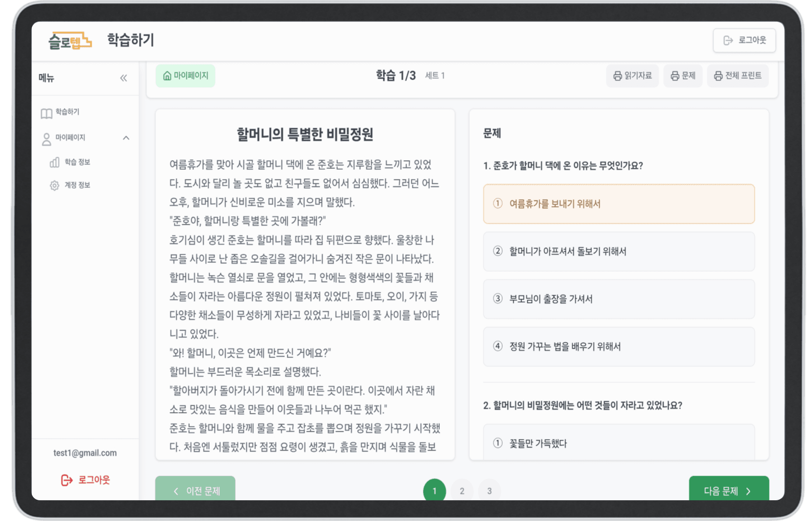Collapse the 마이페이지 submenu chevron
The height and width of the screenshot is (521, 812).
[126, 137]
